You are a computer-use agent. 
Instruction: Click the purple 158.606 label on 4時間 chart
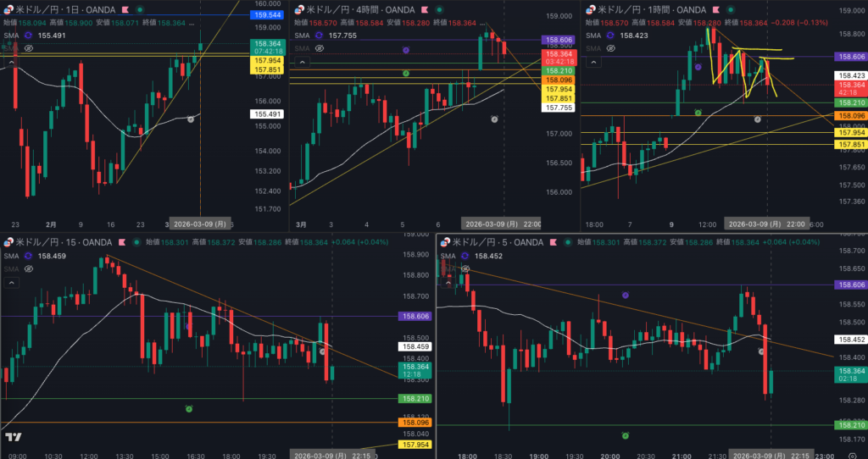[558, 41]
